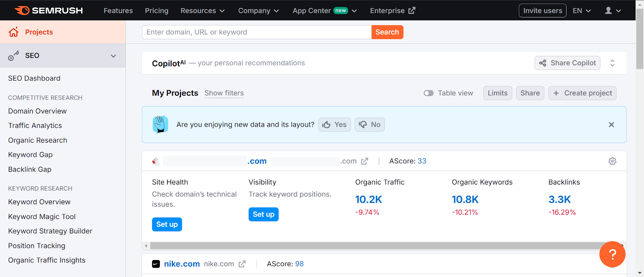The height and width of the screenshot is (277, 644).
Task: Click the nike.com favicon
Action: [x=156, y=264]
